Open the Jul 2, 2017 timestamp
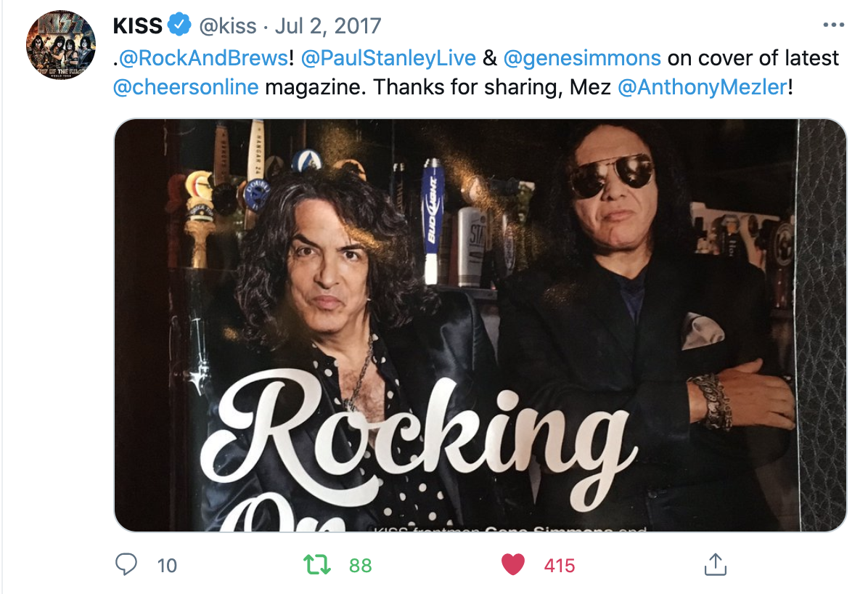868x594 pixels. click(x=328, y=25)
